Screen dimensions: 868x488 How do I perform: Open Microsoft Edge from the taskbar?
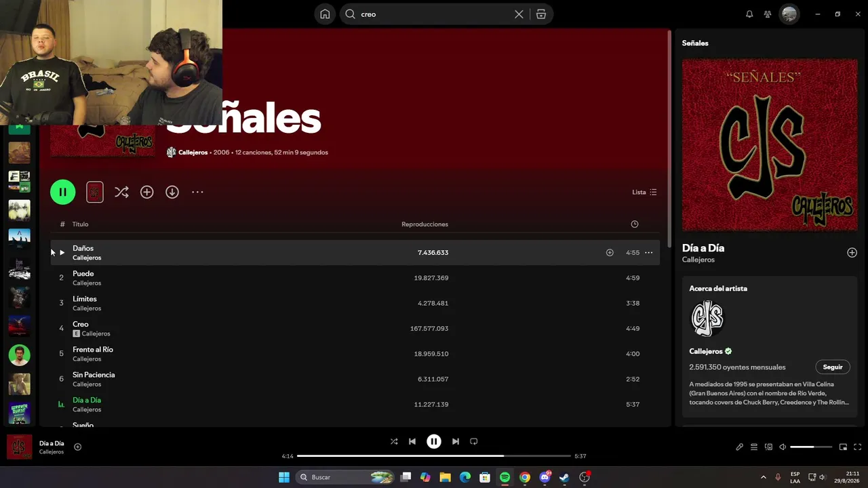point(465,477)
